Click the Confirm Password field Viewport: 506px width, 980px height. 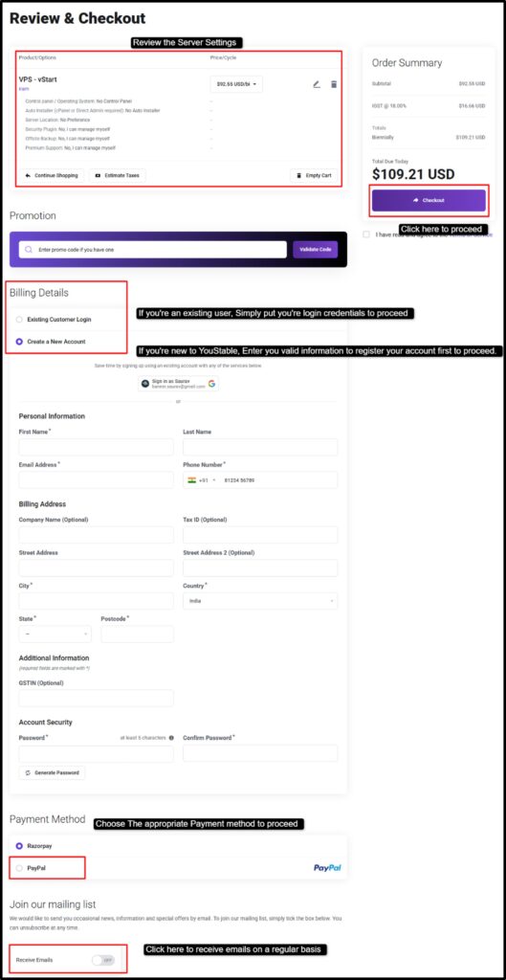(x=260, y=753)
